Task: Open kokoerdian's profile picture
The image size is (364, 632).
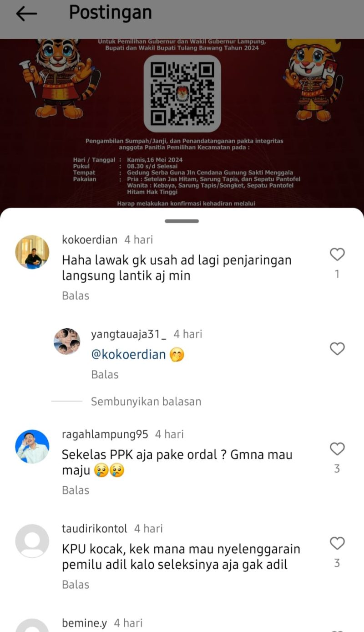Action: pos(32,252)
